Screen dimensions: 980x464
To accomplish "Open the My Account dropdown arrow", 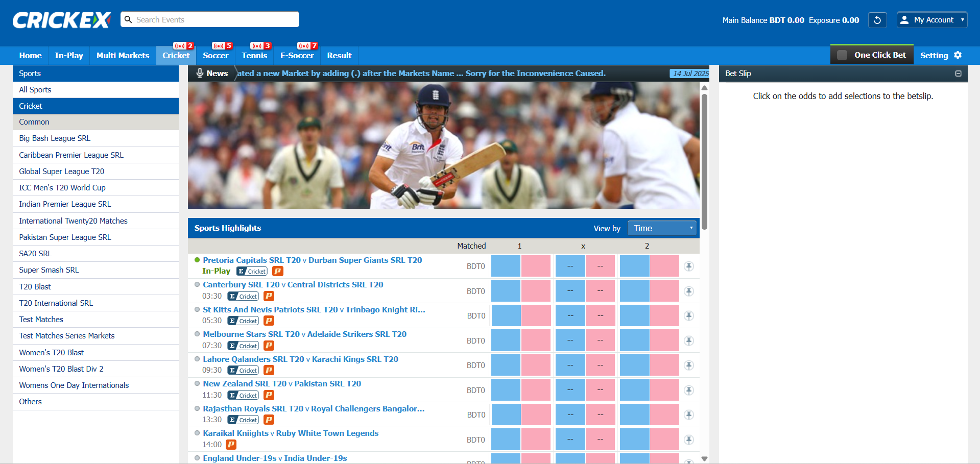I will (x=963, y=20).
